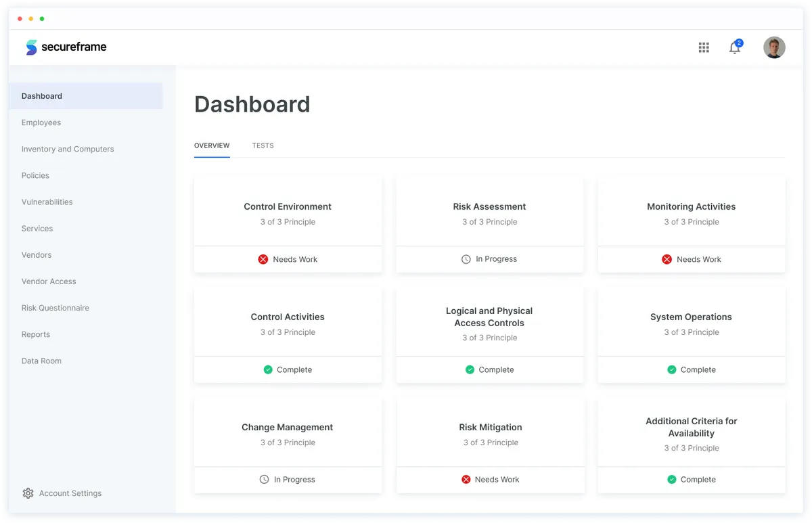
Task: Open Vendors in the sidebar
Action: 37,254
